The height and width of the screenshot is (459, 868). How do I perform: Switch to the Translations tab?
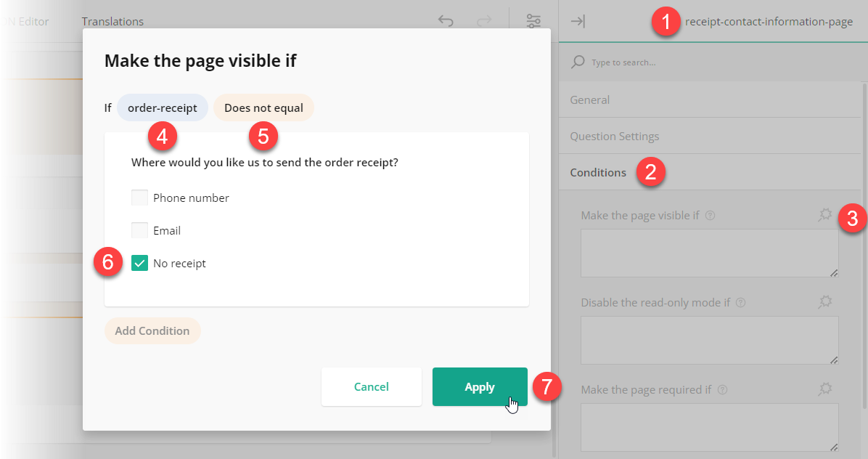pos(112,21)
